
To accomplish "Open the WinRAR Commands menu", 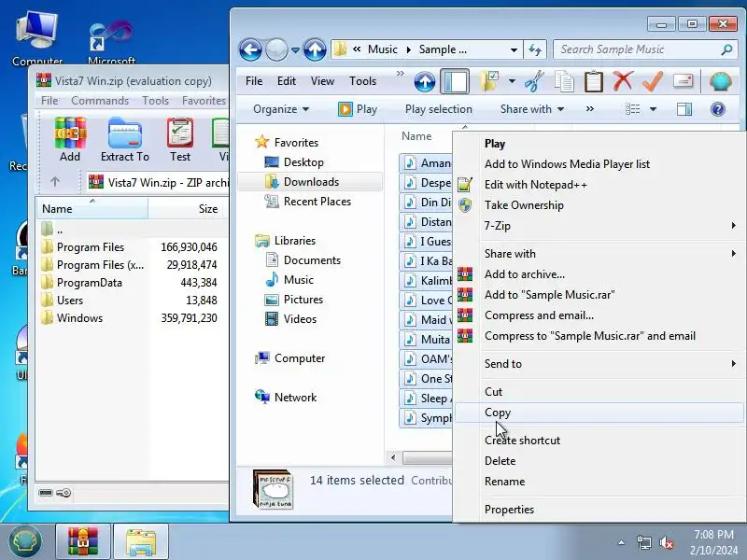I will pyautogui.click(x=100, y=101).
